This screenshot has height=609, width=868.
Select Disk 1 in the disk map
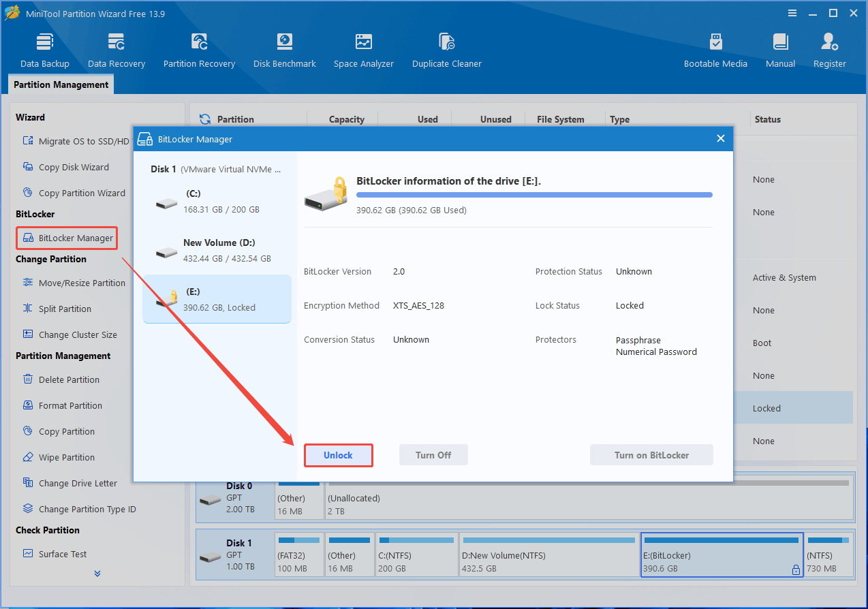point(234,555)
